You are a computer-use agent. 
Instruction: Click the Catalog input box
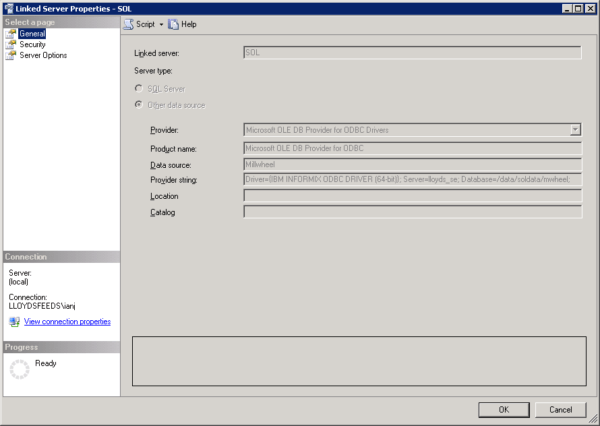pyautogui.click(x=412, y=212)
